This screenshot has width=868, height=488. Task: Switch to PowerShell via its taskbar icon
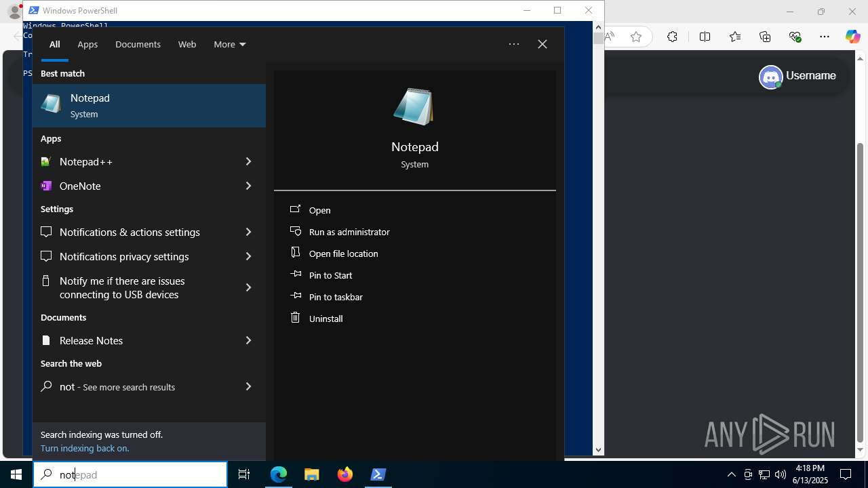(x=378, y=474)
